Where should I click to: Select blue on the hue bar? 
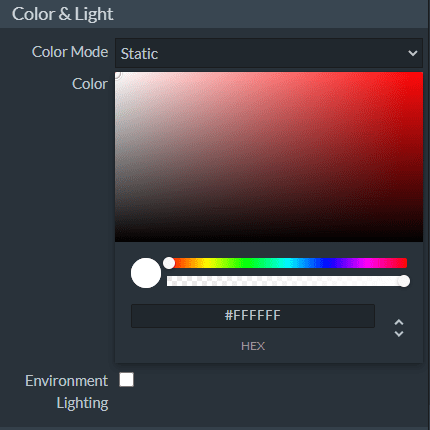point(327,263)
